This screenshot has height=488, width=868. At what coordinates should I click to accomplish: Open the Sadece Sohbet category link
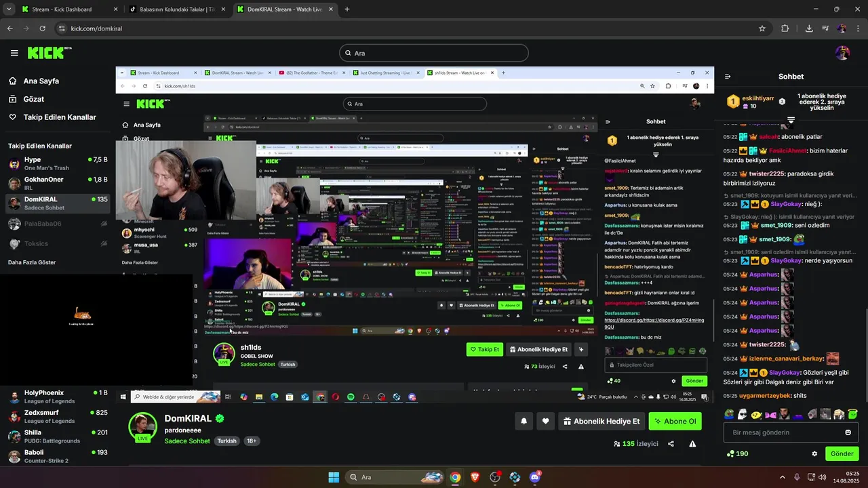coord(187,441)
